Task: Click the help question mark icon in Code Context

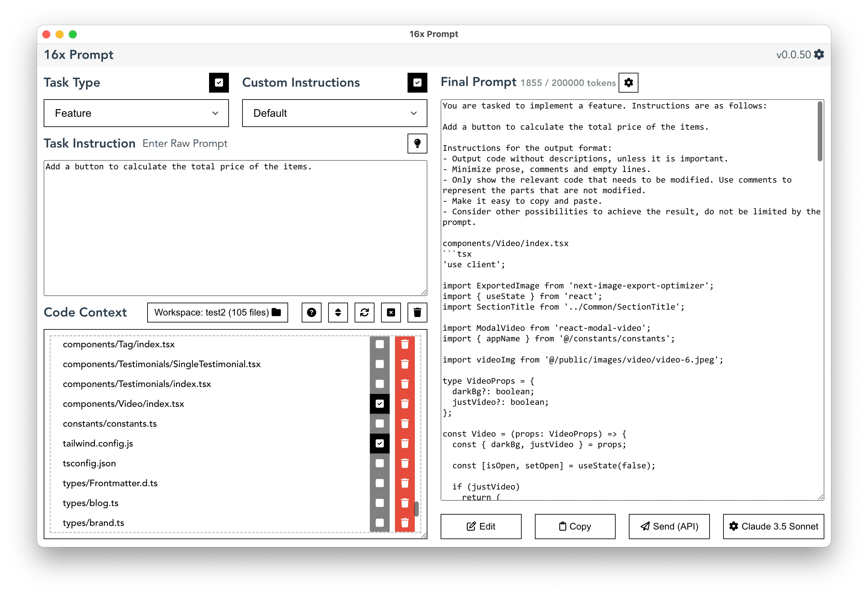Action: tap(312, 312)
